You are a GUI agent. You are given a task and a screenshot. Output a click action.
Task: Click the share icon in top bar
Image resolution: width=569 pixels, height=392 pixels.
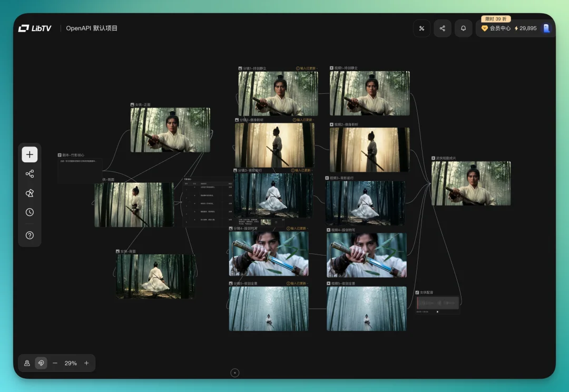(x=443, y=28)
